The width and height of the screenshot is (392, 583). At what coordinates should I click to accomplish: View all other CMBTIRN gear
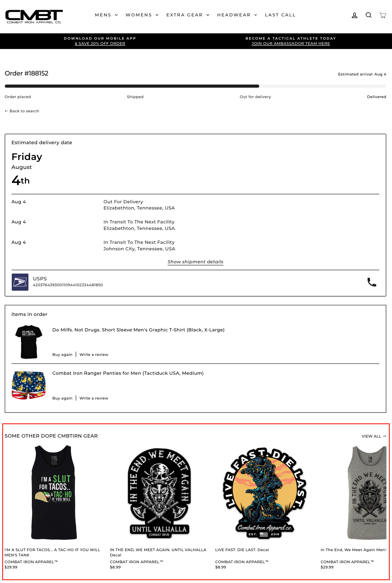coord(374,436)
